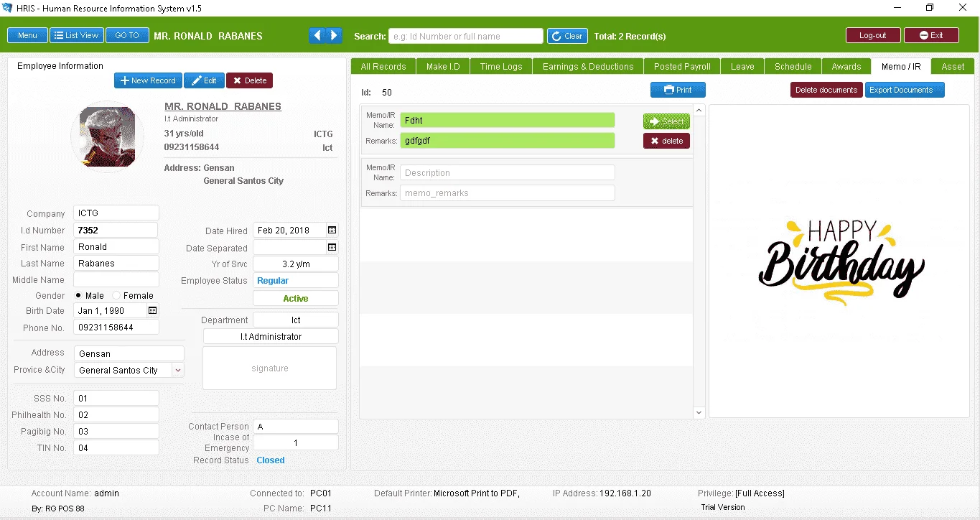Open calendar picker for Date Separated
This screenshot has width=980, height=520.
[x=332, y=247]
